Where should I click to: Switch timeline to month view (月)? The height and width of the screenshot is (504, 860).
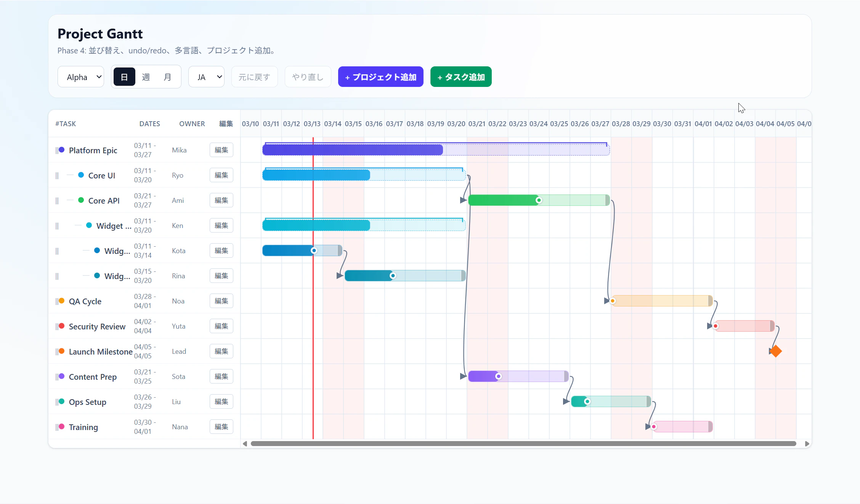167,77
